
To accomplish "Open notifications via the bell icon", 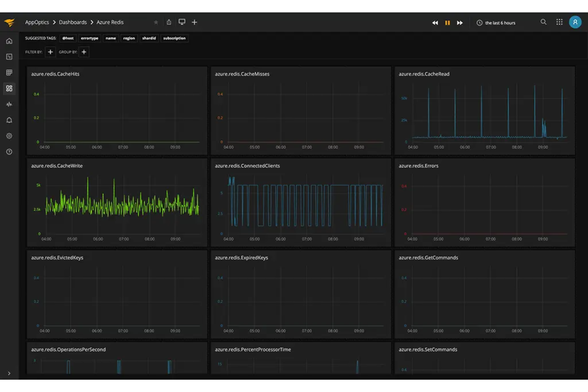I will pos(9,120).
